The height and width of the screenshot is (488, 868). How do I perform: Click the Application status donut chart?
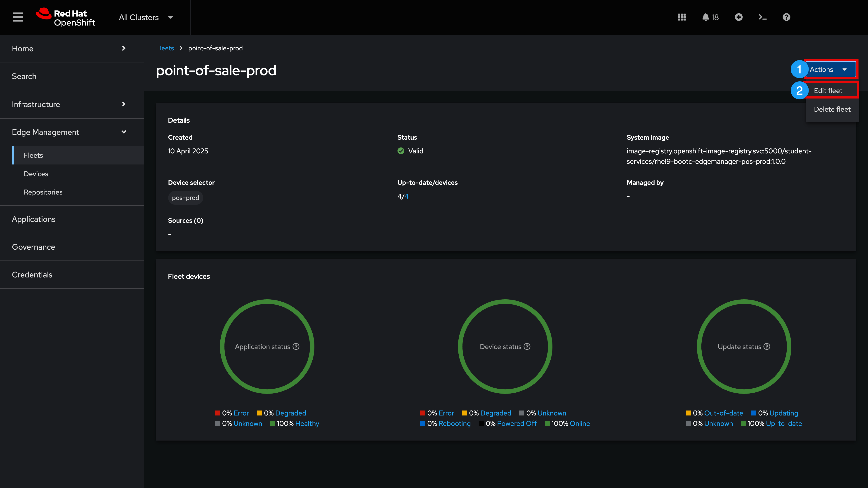pos(267,347)
